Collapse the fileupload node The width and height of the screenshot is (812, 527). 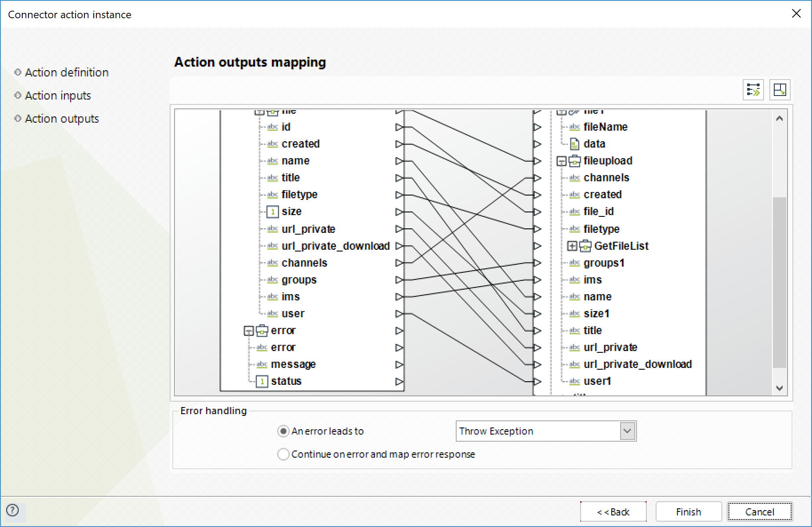point(561,161)
